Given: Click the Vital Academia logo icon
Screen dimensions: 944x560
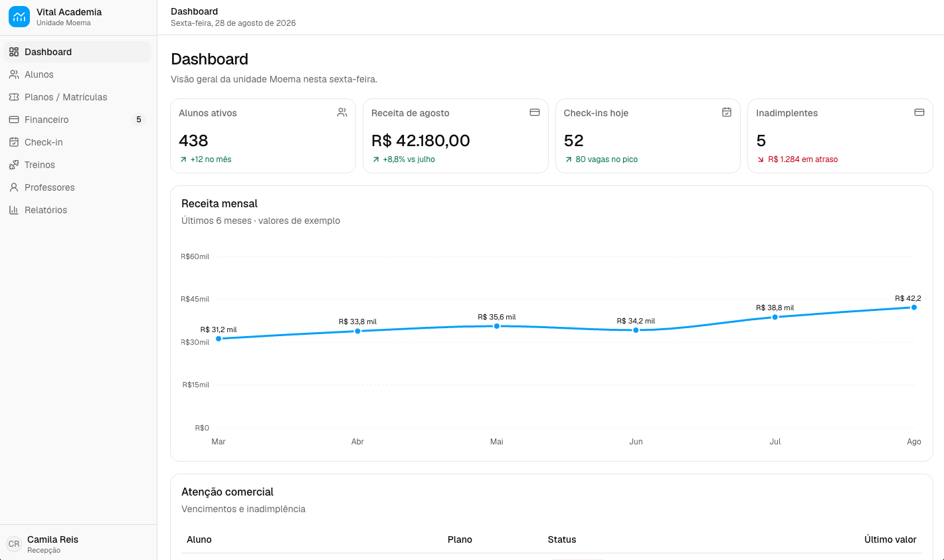Looking at the screenshot, I should [19, 17].
